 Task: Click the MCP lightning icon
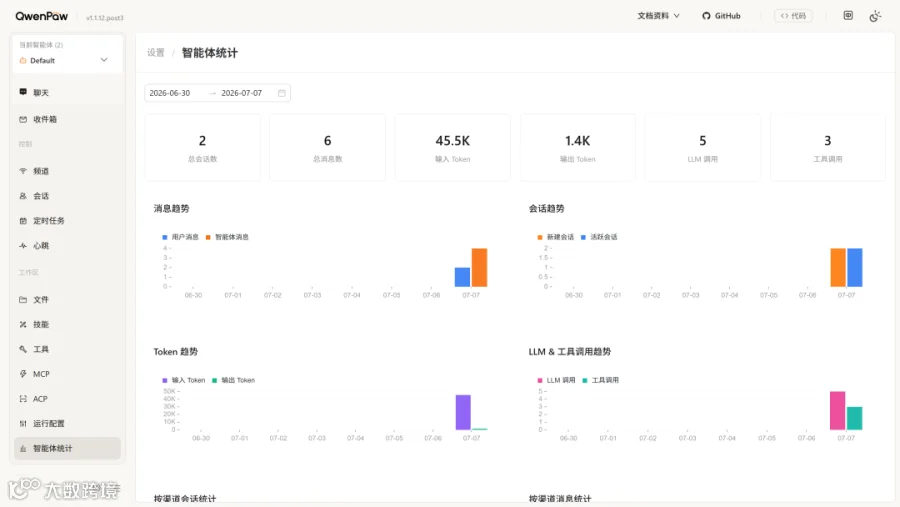(x=23, y=374)
